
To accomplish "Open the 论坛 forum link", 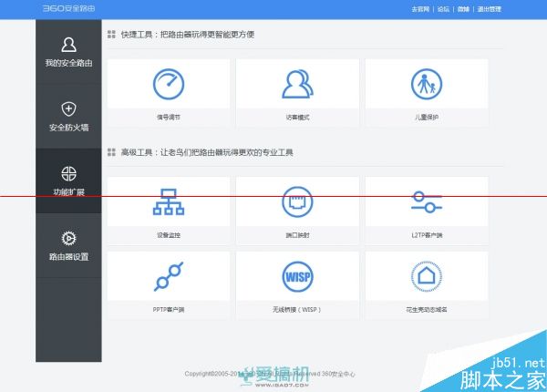I will tap(443, 8).
